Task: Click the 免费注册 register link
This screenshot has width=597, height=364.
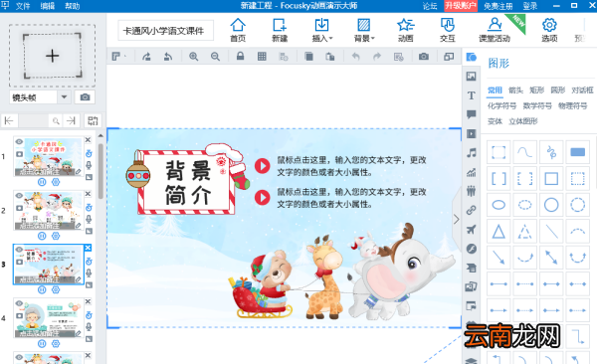Action: coord(498,6)
